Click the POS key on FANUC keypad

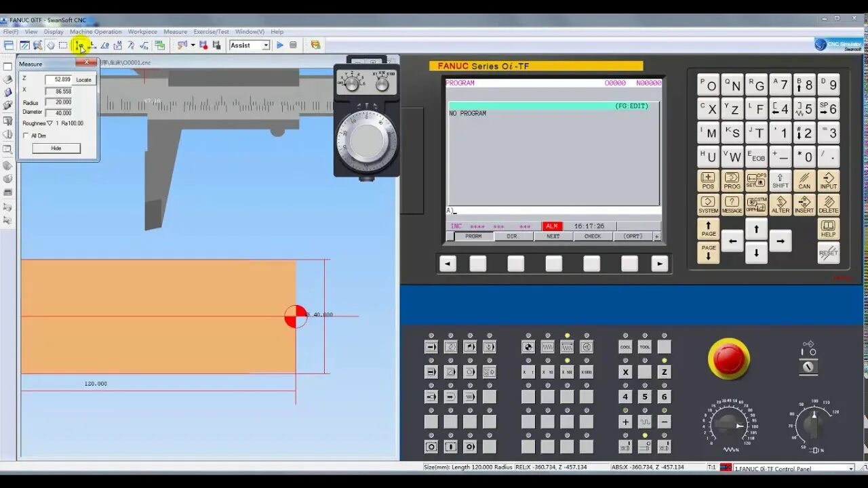coord(708,180)
